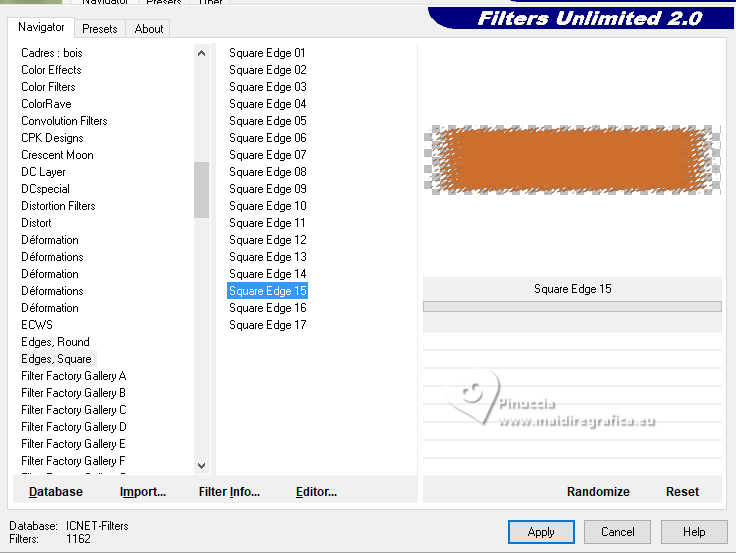Open the Editor... button
The height and width of the screenshot is (553, 736).
click(316, 492)
